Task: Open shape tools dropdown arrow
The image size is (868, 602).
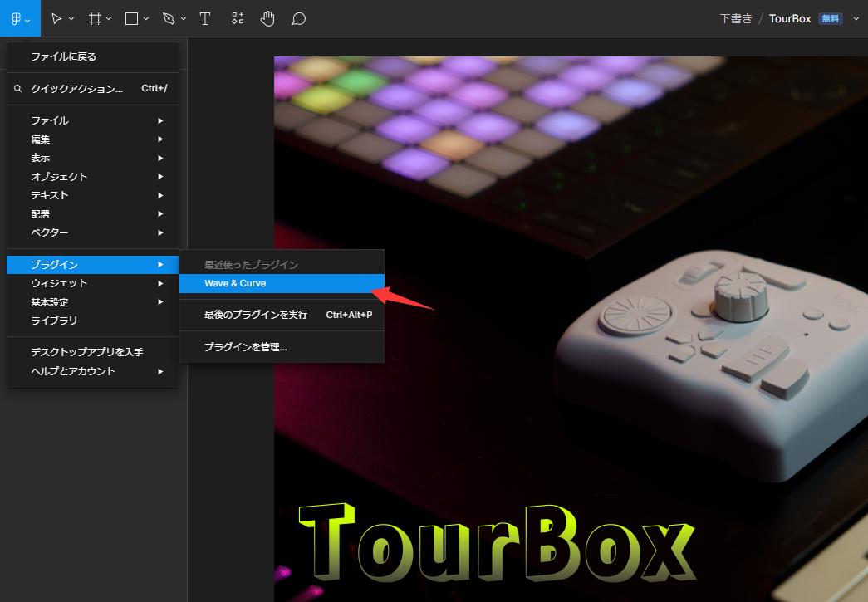Action: pyautogui.click(x=146, y=19)
